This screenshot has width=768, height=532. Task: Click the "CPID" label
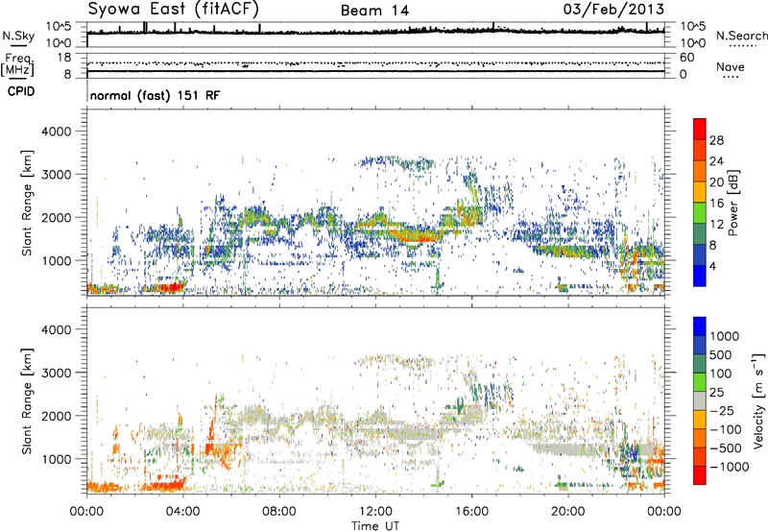click(x=21, y=91)
